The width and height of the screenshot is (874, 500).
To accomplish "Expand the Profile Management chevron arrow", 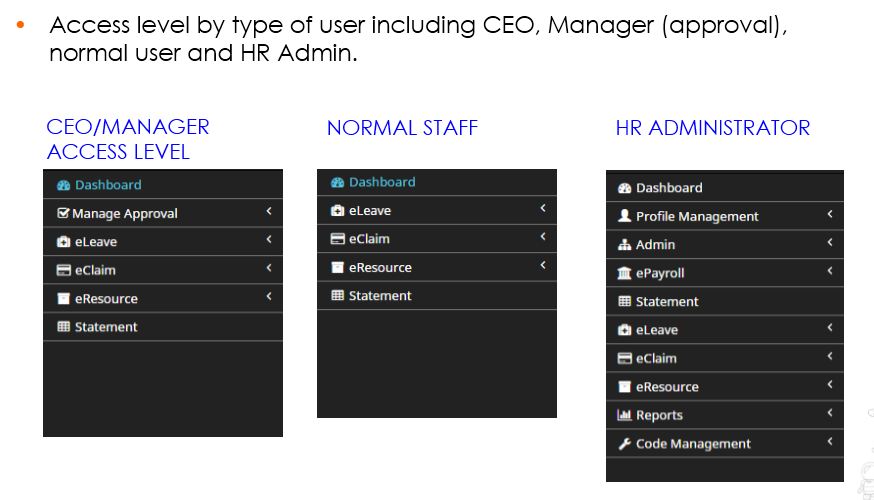I will pyautogui.click(x=829, y=215).
